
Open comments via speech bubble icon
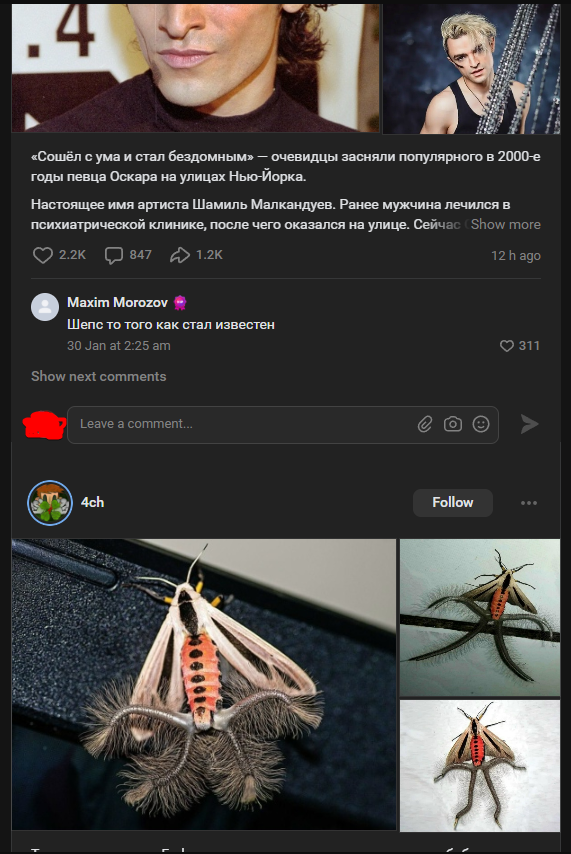(x=113, y=255)
